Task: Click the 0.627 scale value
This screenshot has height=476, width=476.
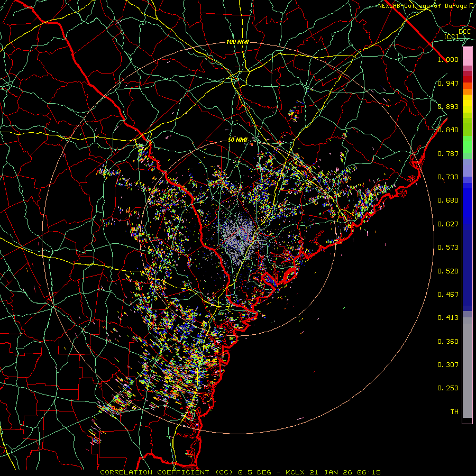Action: pos(448,224)
